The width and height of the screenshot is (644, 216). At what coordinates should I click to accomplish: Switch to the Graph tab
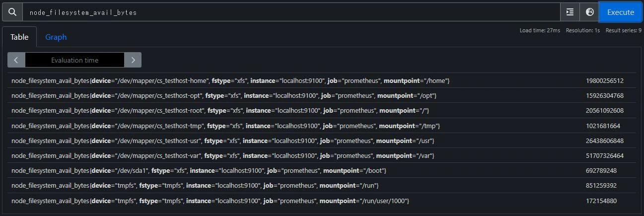[x=56, y=37]
